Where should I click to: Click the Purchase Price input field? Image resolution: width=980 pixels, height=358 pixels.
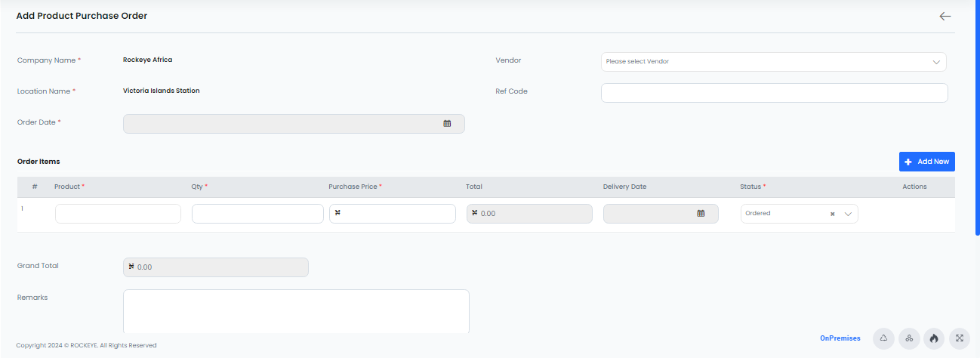[x=393, y=214]
